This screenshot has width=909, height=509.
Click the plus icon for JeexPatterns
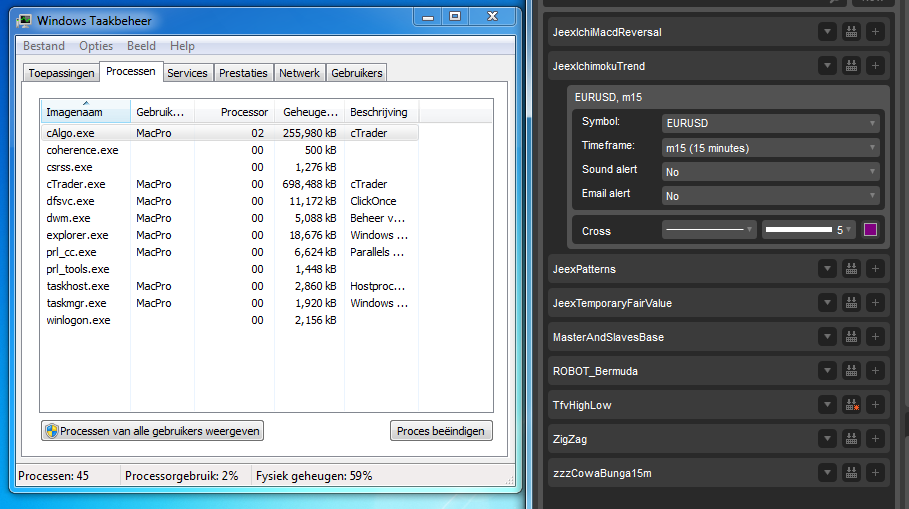875,269
